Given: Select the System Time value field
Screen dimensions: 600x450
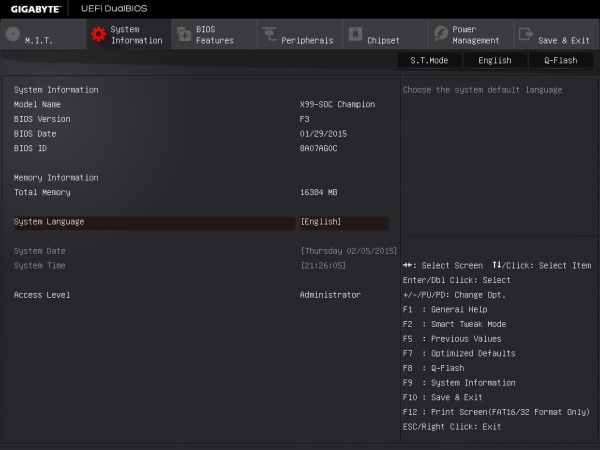Looking at the screenshot, I should [323, 266].
